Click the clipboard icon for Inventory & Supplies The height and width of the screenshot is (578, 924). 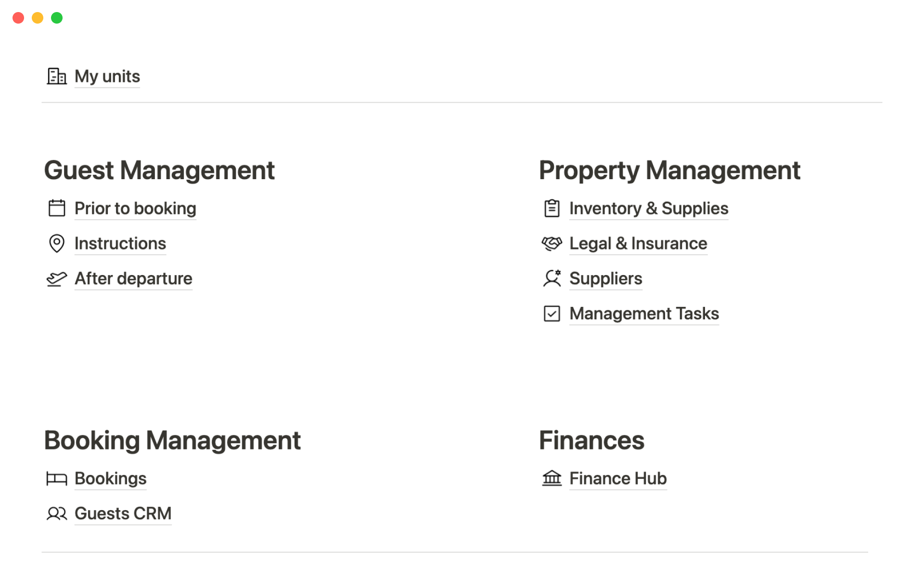552,208
